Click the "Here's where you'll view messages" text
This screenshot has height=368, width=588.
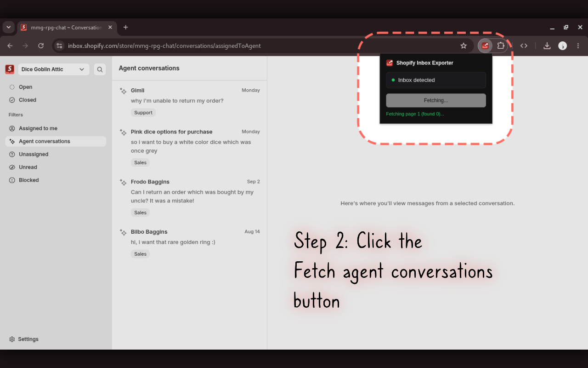[x=427, y=203]
